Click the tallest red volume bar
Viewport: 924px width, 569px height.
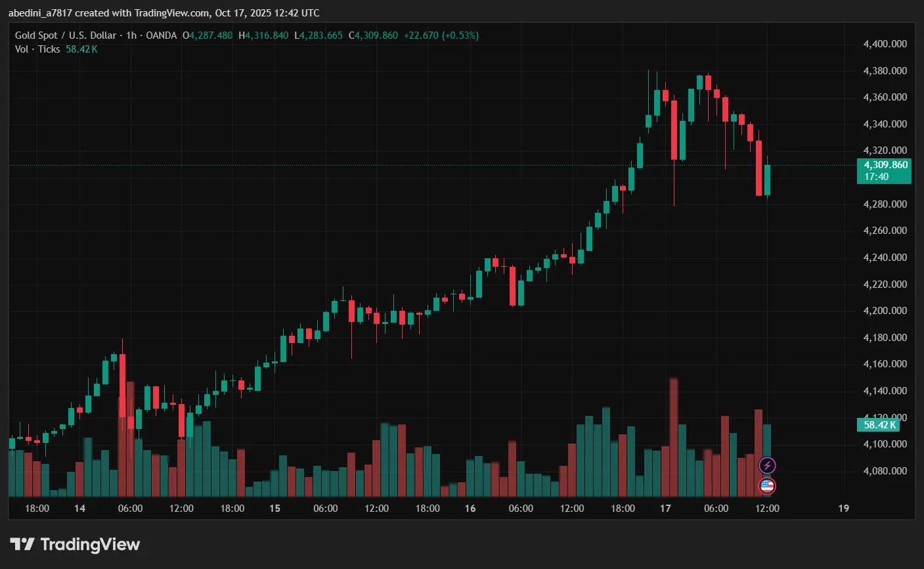[674, 437]
